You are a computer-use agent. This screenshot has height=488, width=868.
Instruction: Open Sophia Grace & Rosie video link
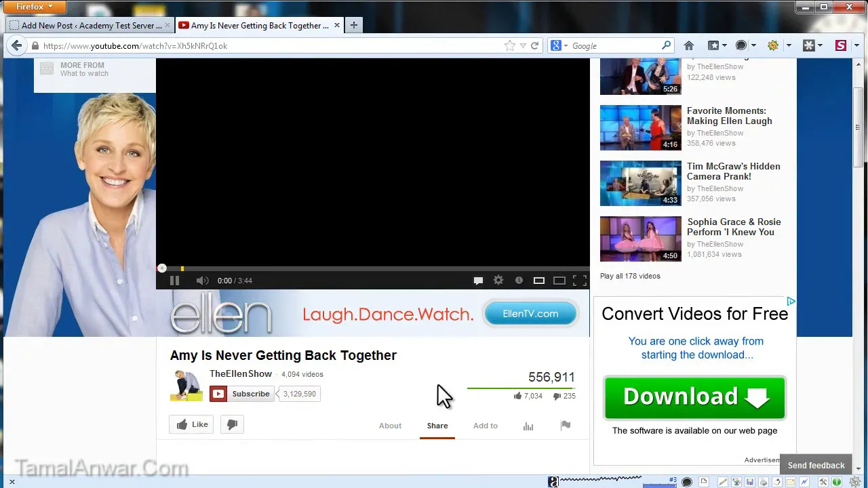(734, 227)
